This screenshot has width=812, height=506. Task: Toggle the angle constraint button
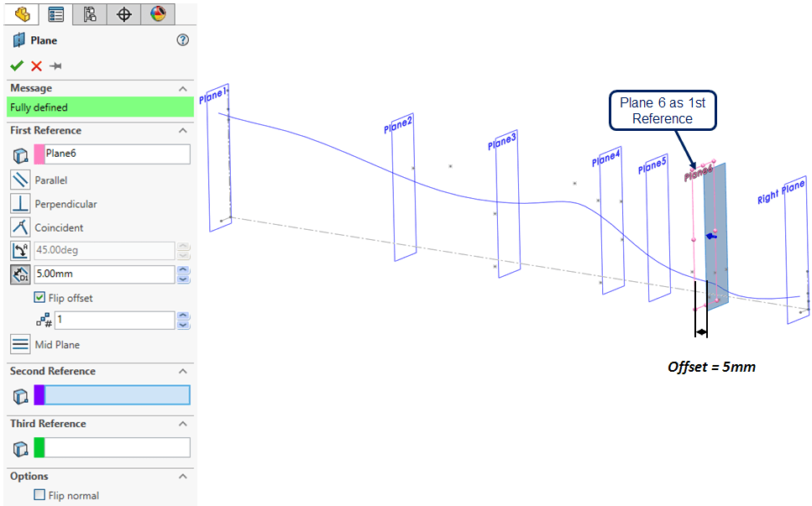[x=20, y=250]
